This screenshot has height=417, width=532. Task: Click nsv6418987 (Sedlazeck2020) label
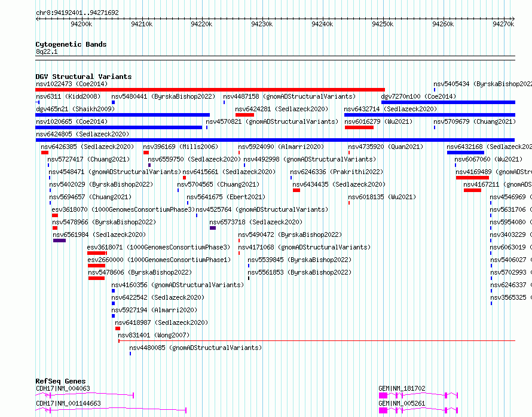(x=161, y=322)
